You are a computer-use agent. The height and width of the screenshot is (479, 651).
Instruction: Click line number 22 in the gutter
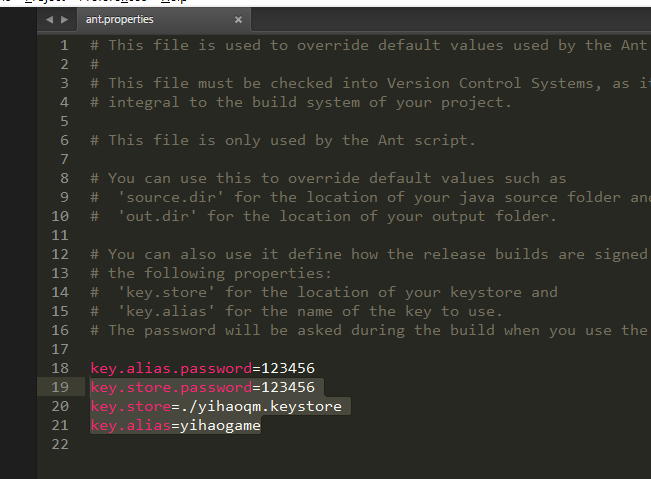point(60,444)
